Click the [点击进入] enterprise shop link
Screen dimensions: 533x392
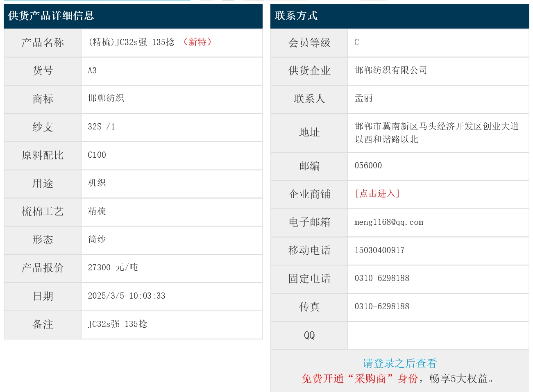pos(377,194)
